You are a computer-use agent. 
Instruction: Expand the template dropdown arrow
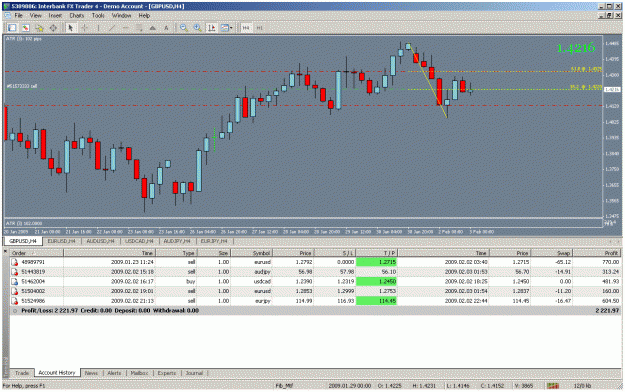pyautogui.click(x=231, y=28)
